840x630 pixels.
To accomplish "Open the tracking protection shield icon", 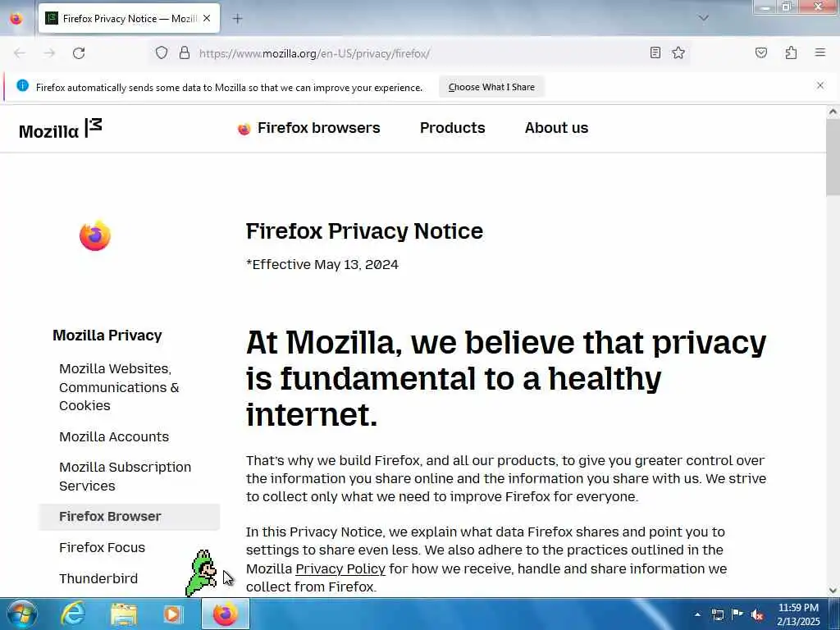I will [x=162, y=52].
